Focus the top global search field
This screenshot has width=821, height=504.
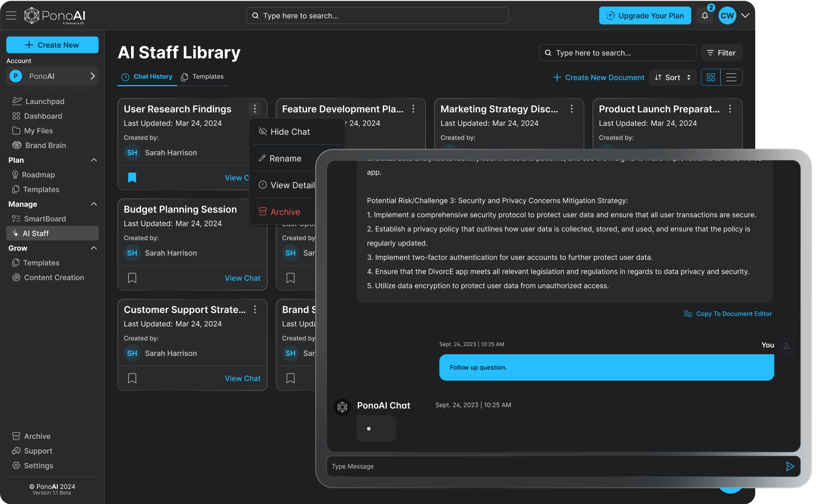[377, 16]
